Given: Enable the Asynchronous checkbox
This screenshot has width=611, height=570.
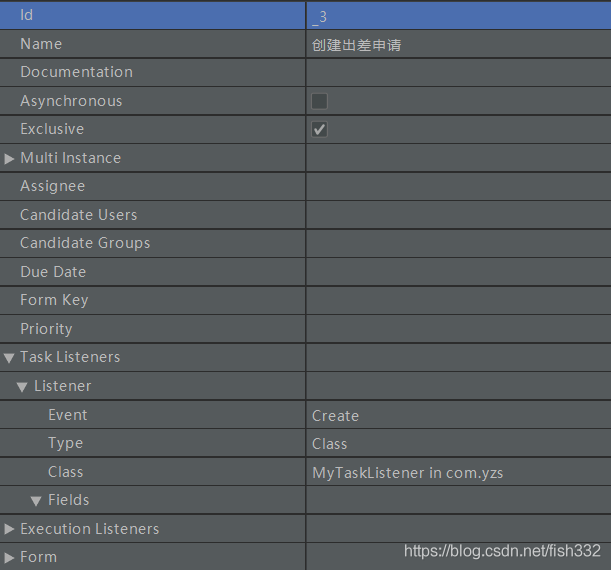Looking at the screenshot, I should [319, 101].
